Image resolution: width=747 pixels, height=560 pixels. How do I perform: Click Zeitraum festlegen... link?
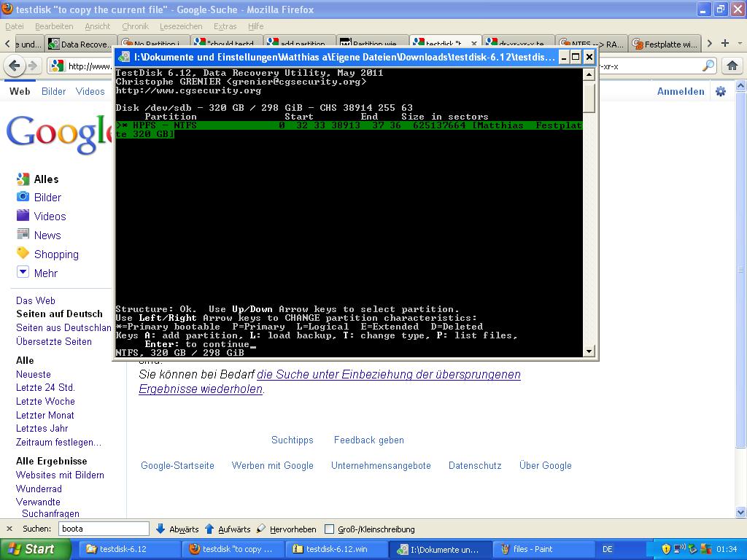[58, 442]
